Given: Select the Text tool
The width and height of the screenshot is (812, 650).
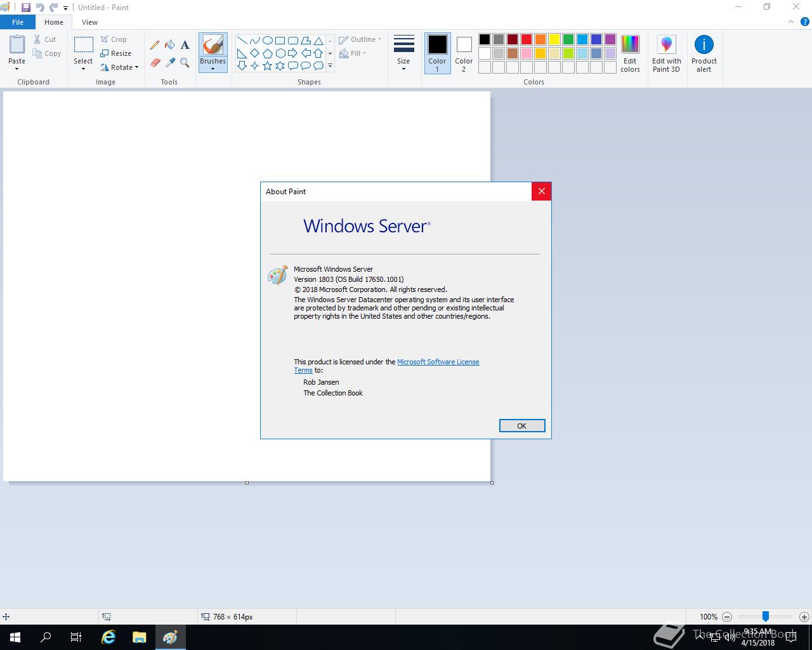Looking at the screenshot, I should pos(185,45).
